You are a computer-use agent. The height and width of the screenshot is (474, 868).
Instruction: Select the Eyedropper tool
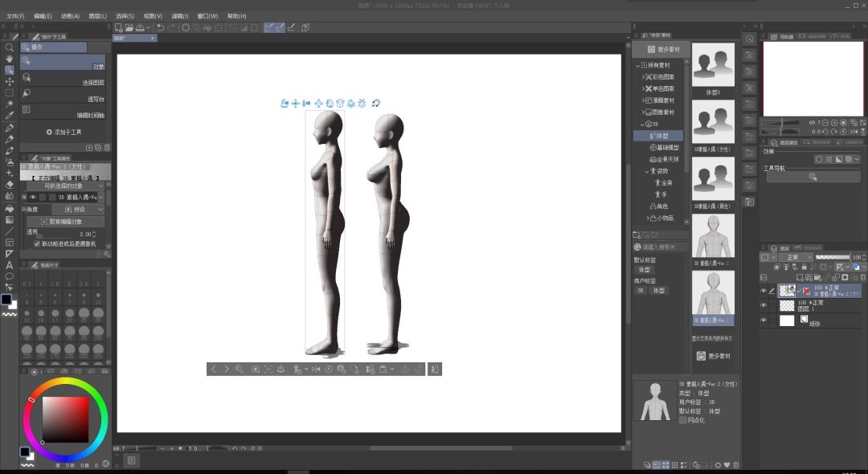pos(9,116)
